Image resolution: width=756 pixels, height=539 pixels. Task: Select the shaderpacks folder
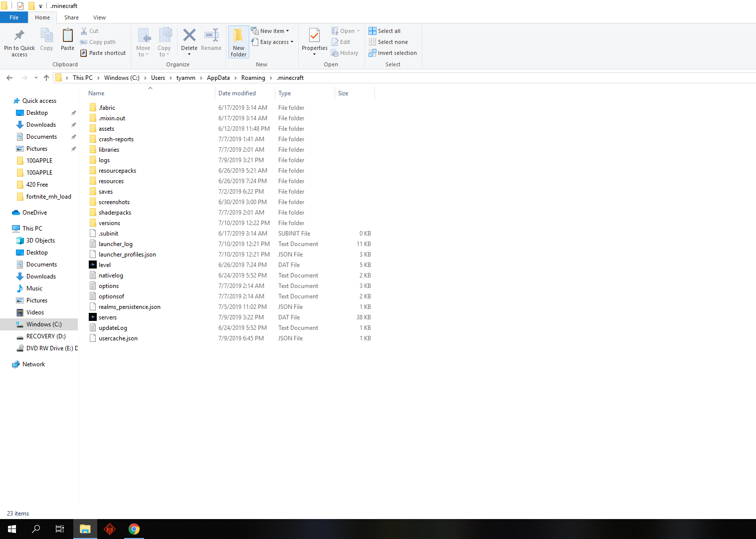115,213
